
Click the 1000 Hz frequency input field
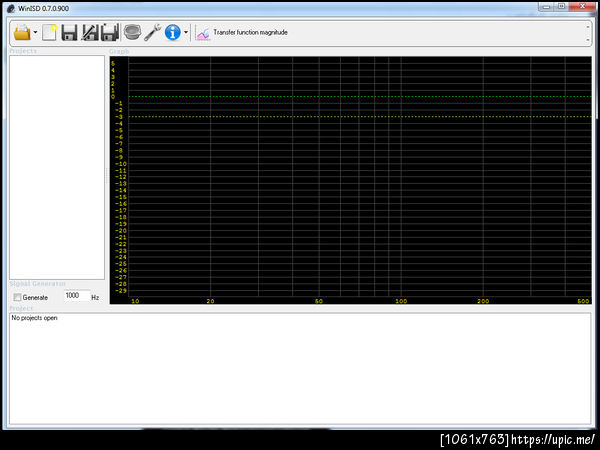[x=77, y=296]
